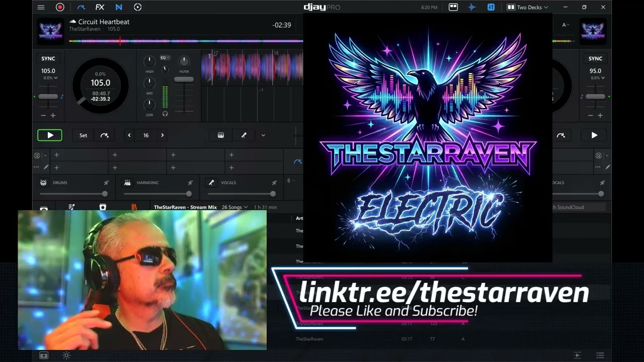Open the FX panel
This screenshot has height=362, width=644.
pos(100,7)
